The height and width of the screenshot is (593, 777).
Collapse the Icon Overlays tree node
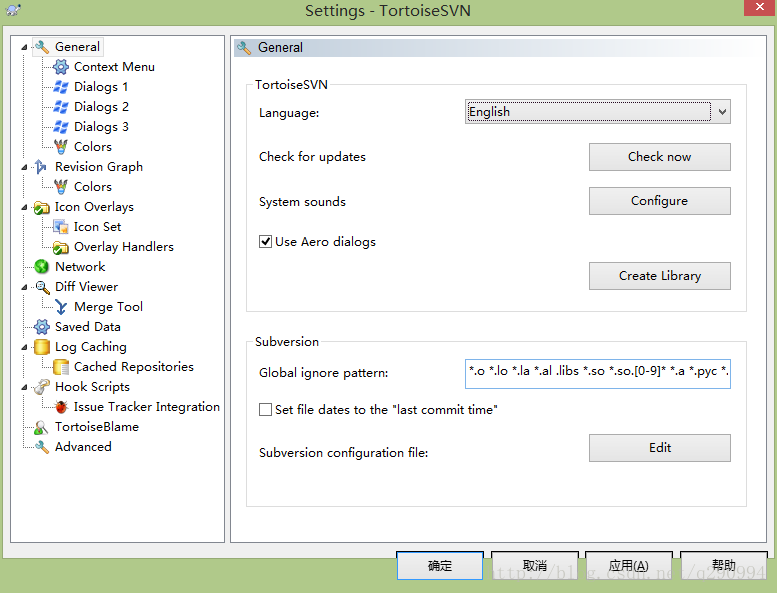point(24,208)
